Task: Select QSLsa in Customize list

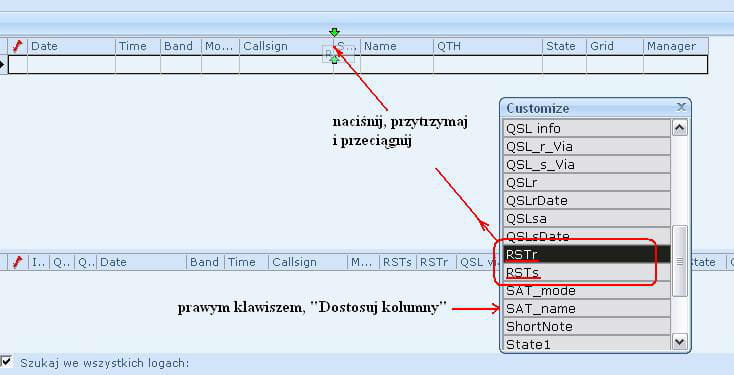Action: 587,219
